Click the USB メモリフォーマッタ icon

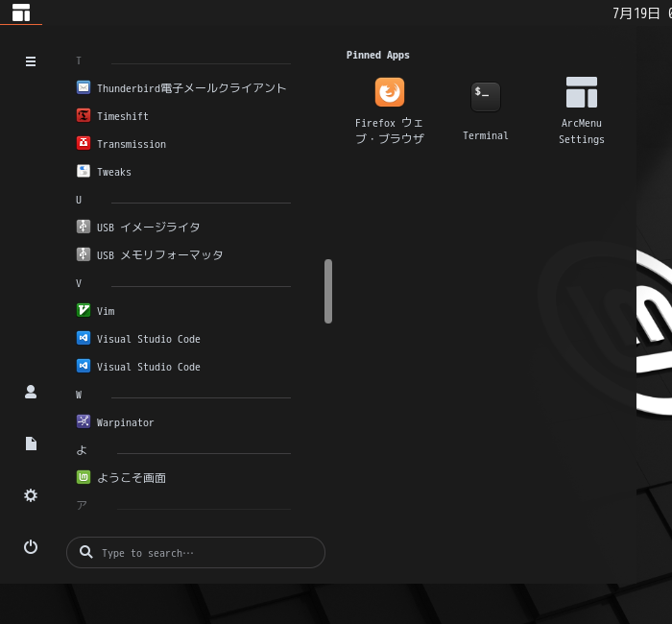point(84,254)
